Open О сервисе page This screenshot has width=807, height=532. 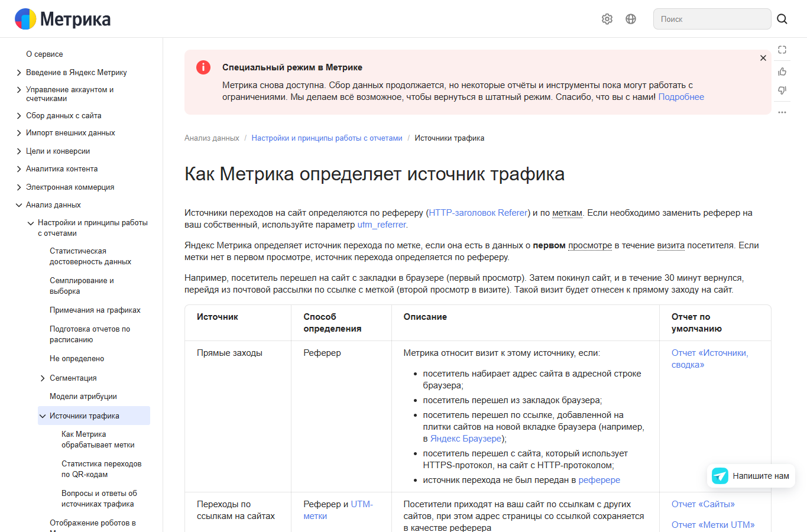coord(44,54)
